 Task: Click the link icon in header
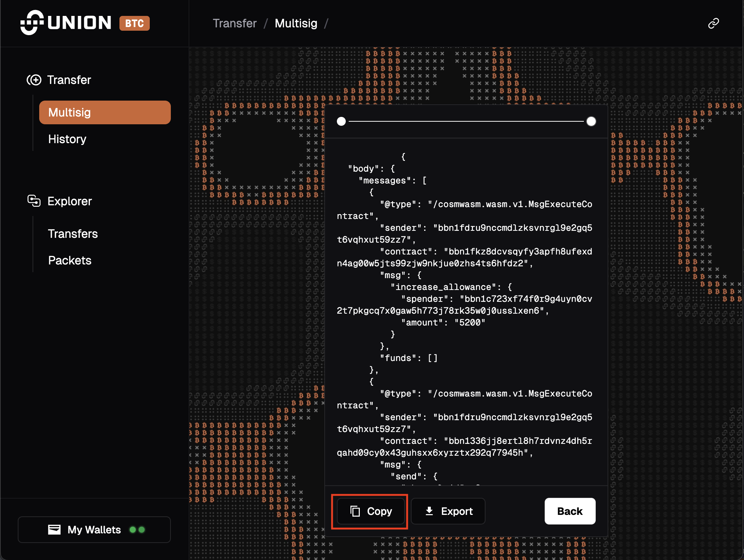(713, 23)
